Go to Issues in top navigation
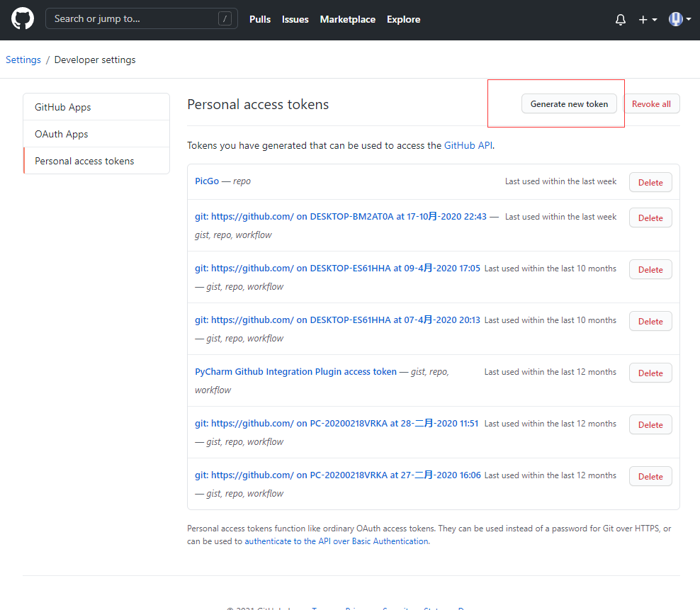This screenshot has width=700, height=610. [295, 19]
